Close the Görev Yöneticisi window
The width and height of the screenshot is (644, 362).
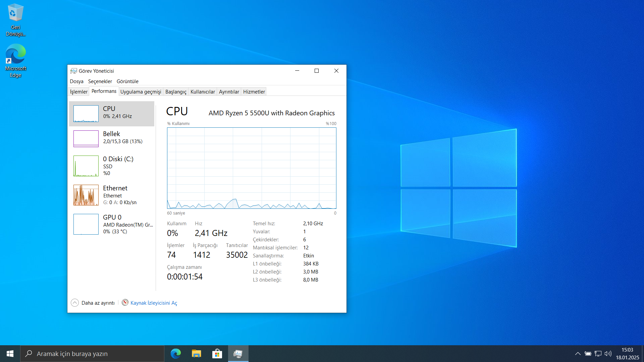336,71
